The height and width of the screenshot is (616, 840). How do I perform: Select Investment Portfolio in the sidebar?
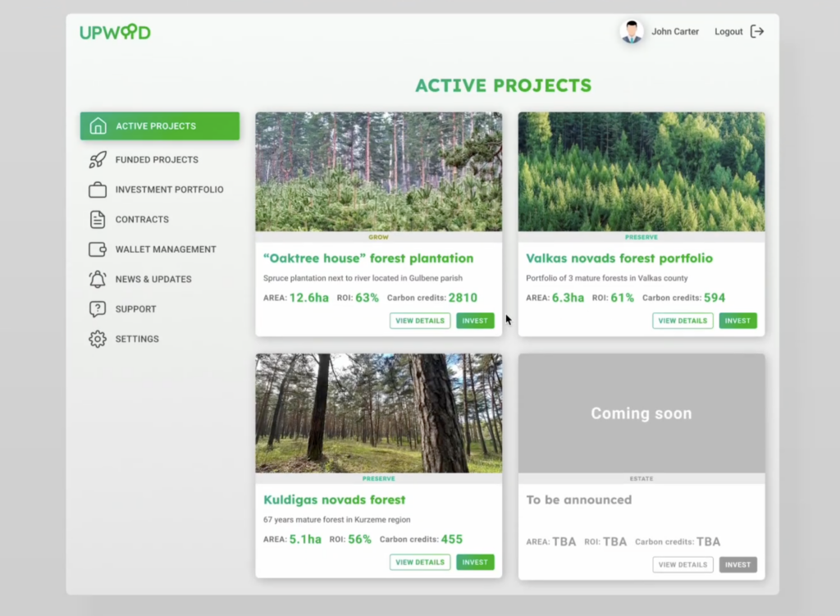click(x=169, y=189)
